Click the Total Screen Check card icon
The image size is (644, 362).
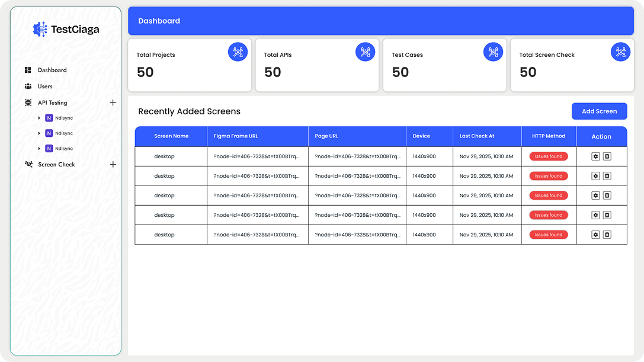pos(620,52)
